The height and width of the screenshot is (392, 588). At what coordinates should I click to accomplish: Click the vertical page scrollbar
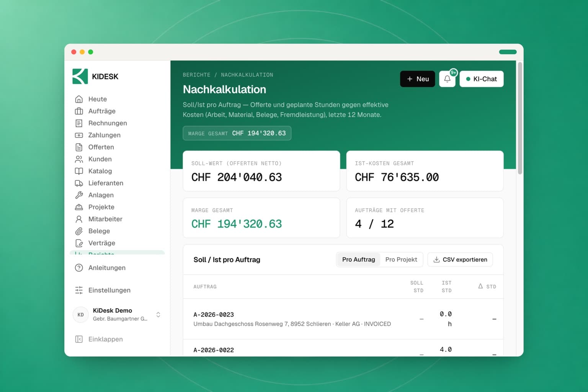point(520,118)
